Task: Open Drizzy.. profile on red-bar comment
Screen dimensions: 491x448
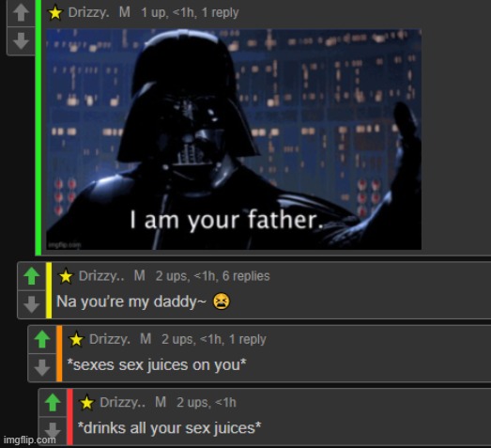Action: [x=122, y=403]
